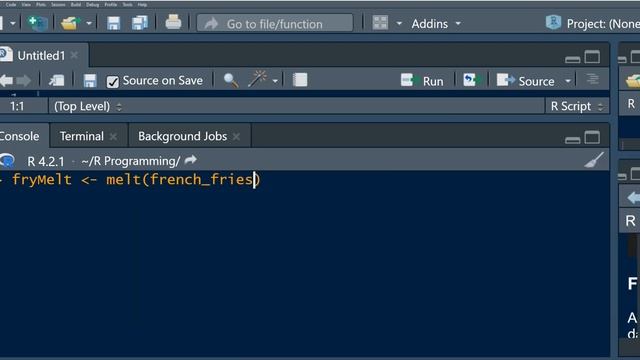Click the show in new window icon
Image resolution: width=640 pixels, height=360 pixels.
56,80
